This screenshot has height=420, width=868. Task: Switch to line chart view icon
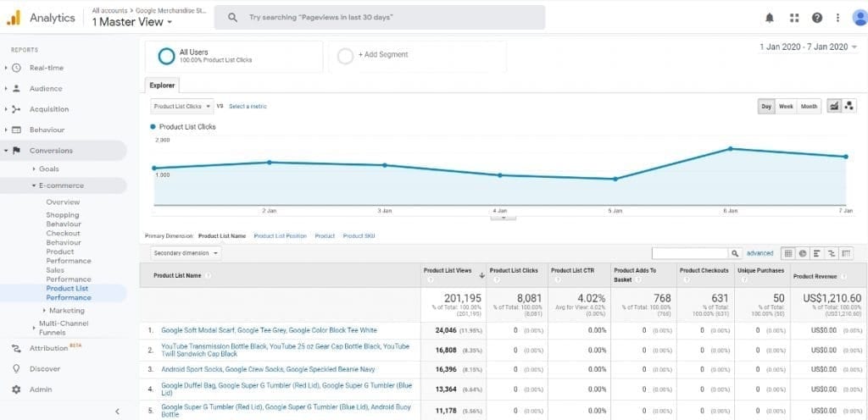833,106
